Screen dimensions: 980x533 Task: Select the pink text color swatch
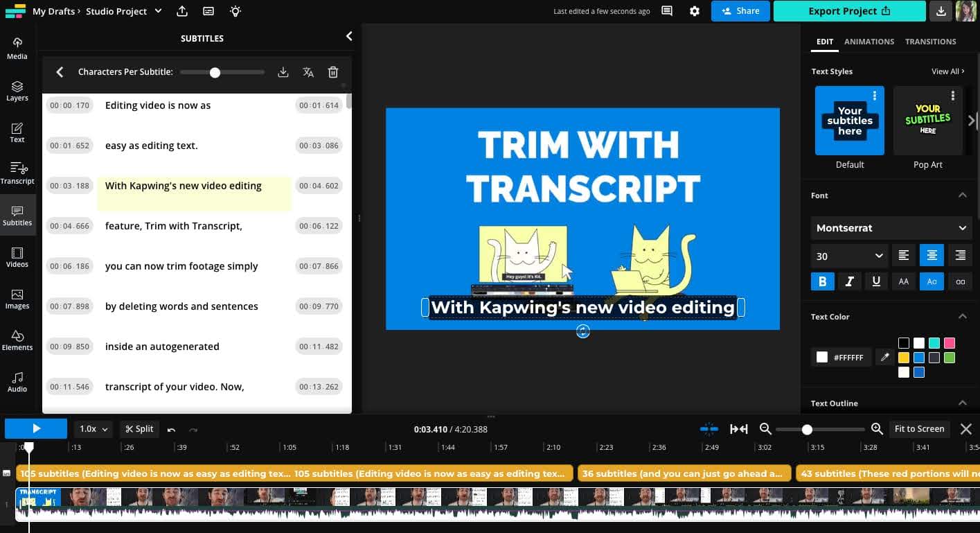point(950,343)
